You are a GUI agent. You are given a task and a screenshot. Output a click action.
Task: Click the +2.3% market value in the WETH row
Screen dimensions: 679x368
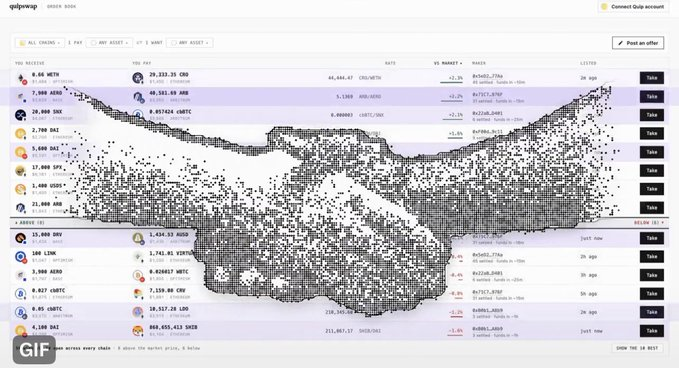click(x=456, y=78)
